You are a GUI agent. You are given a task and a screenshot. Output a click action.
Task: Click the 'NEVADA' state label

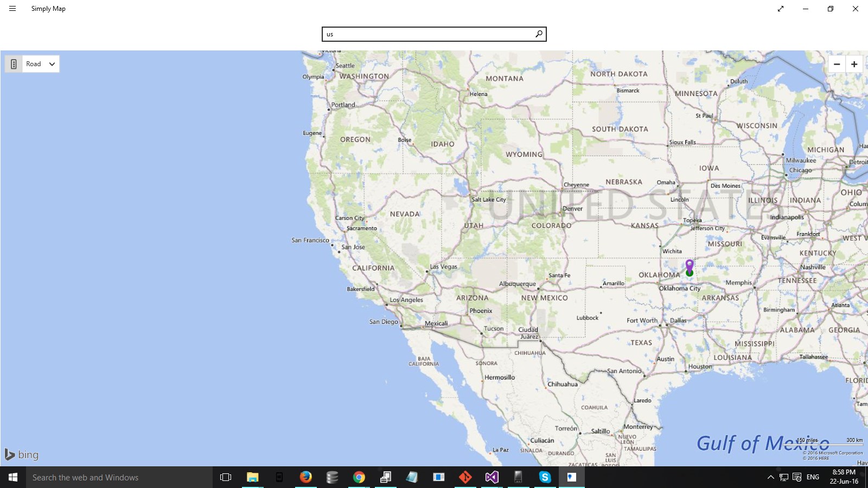pos(405,214)
